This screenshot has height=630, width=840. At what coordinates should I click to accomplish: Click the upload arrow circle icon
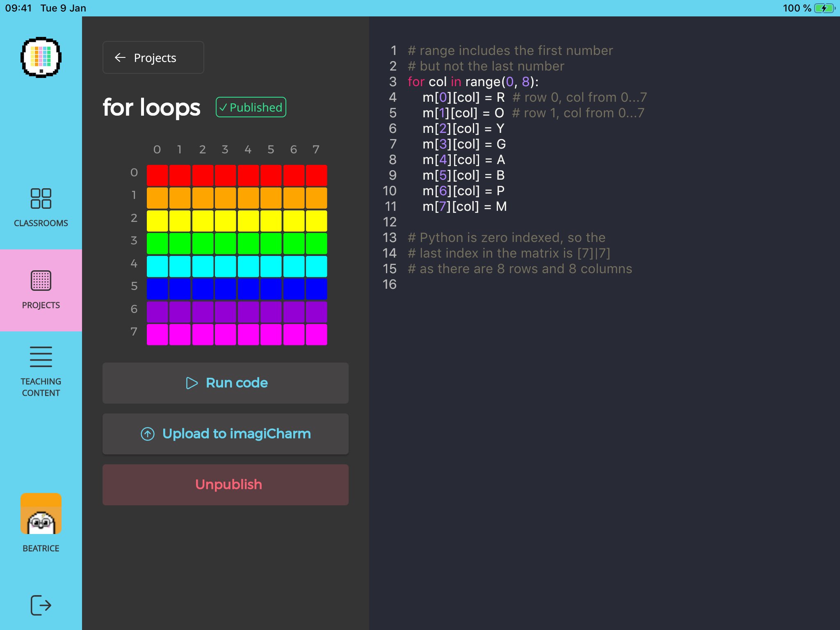(x=148, y=434)
